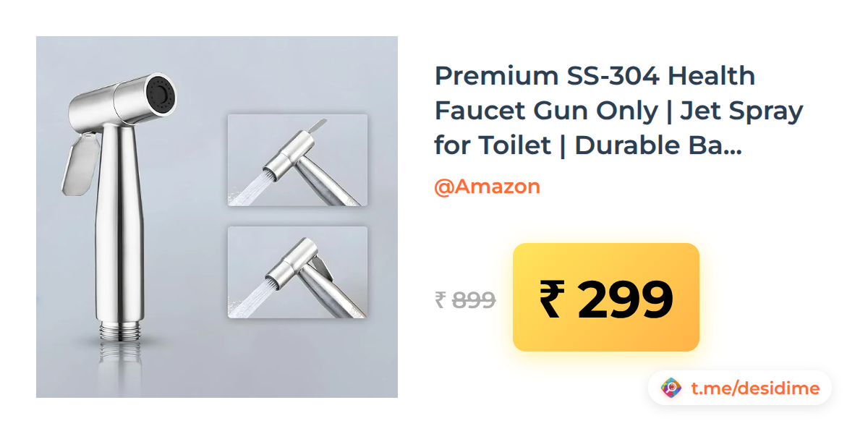The width and height of the screenshot is (868, 434).
Task: Click the black nozzle head of the faucet
Action: pos(162,93)
